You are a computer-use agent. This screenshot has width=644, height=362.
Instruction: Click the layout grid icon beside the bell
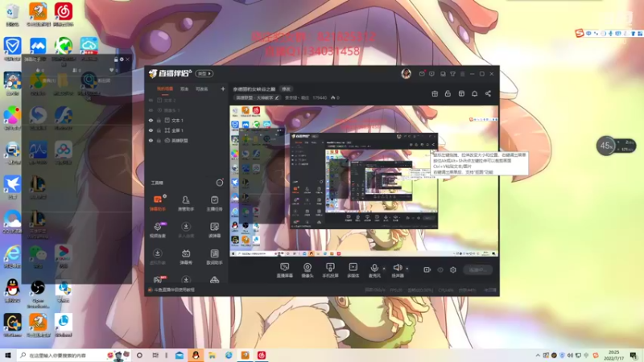461,93
